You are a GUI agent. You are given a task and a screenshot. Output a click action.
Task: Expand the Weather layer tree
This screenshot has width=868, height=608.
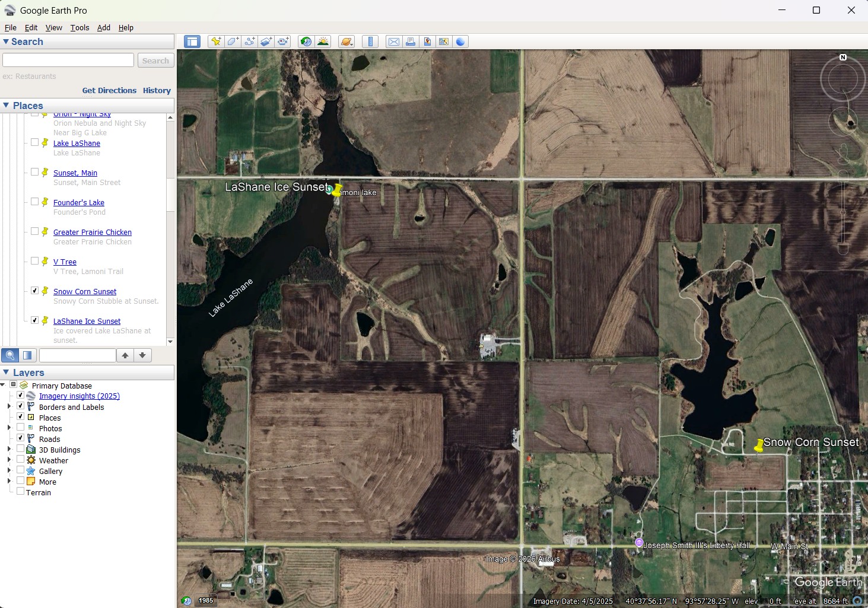[9, 460]
